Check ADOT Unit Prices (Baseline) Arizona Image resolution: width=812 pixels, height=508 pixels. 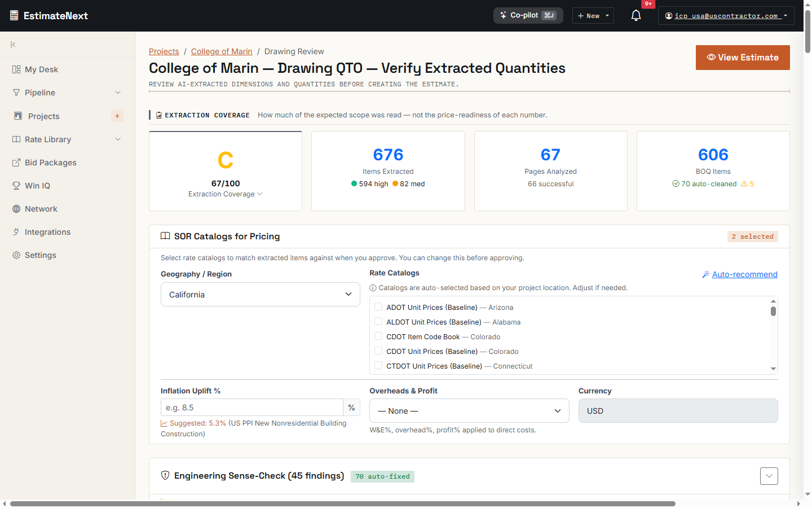pos(378,307)
